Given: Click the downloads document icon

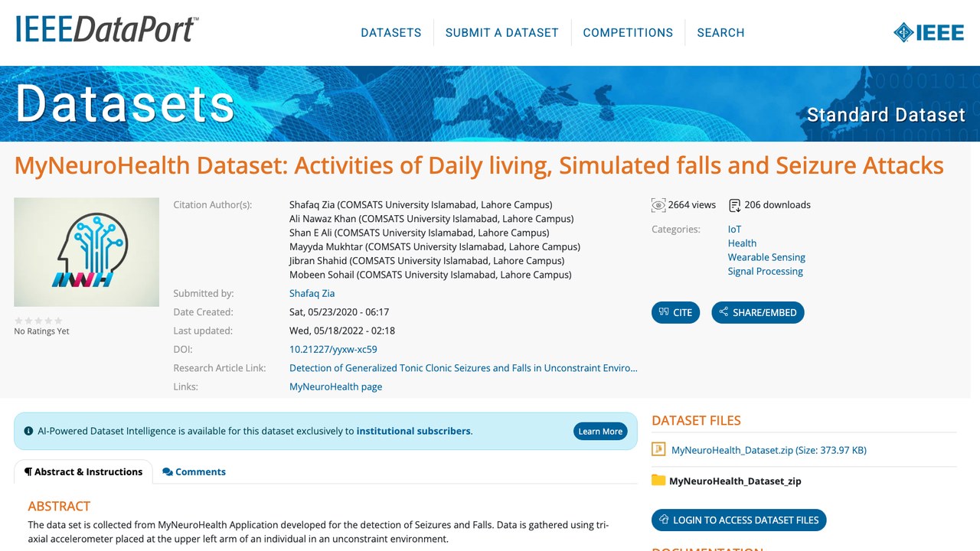Looking at the screenshot, I should [735, 205].
